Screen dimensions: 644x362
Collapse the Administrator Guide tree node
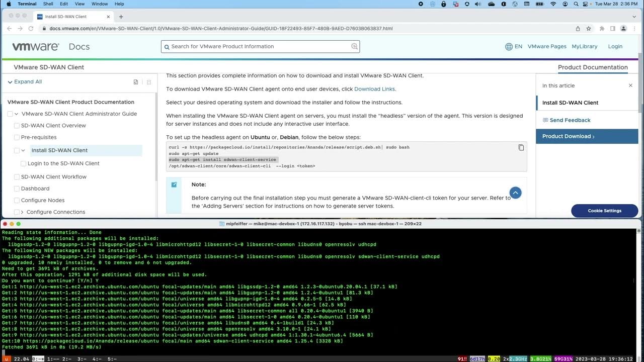click(x=17, y=114)
